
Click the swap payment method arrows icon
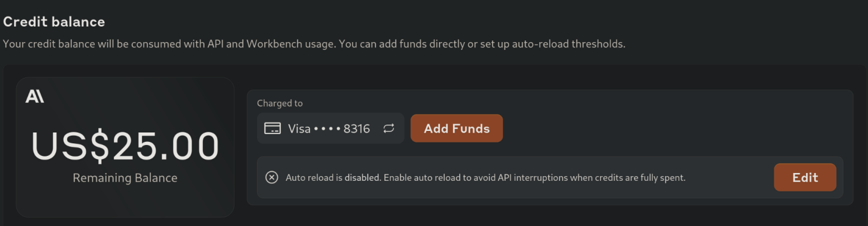pos(389,128)
